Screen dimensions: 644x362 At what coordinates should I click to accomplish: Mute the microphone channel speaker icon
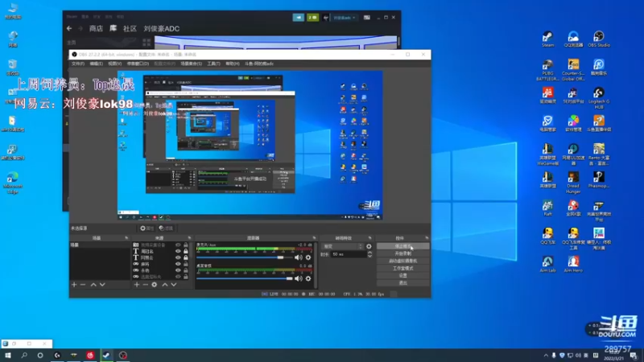point(298,257)
